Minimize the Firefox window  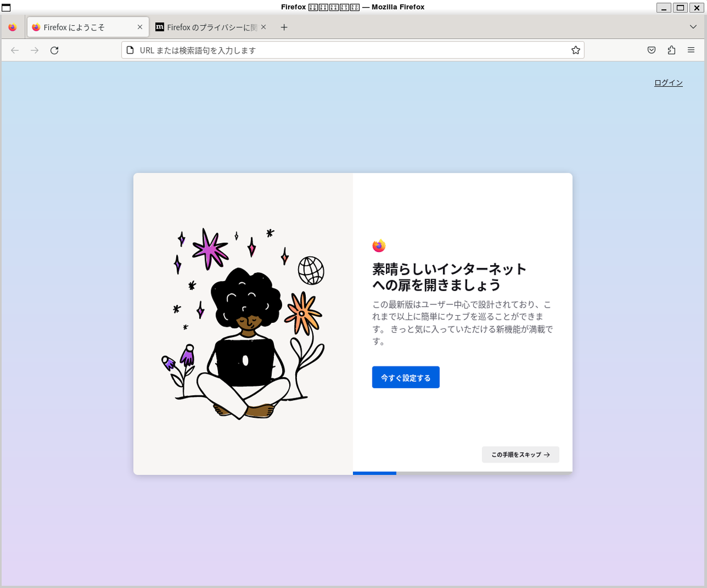[x=664, y=7]
